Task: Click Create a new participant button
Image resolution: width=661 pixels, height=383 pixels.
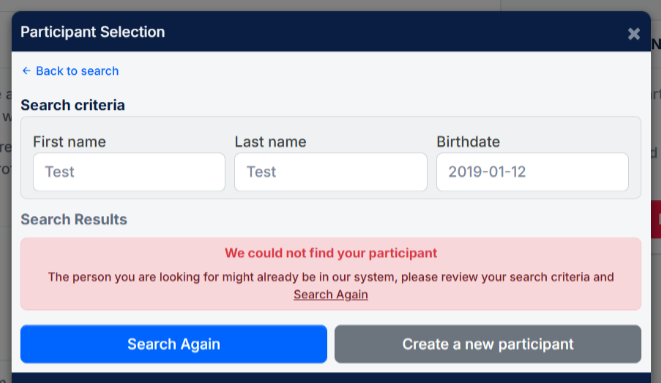Action: click(488, 344)
